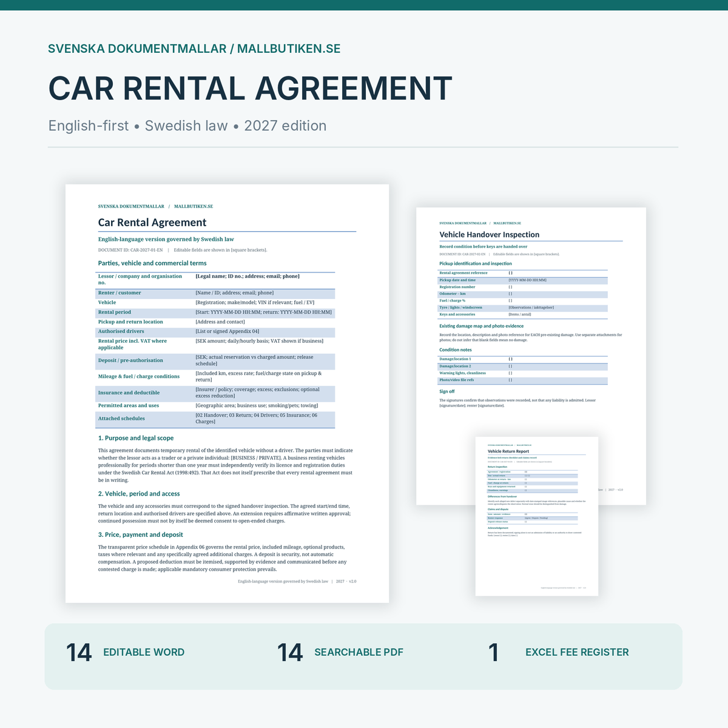This screenshot has height=728, width=728.
Task: Click the 'EDITABLE WORD' label in the footer
Action: click(144, 652)
